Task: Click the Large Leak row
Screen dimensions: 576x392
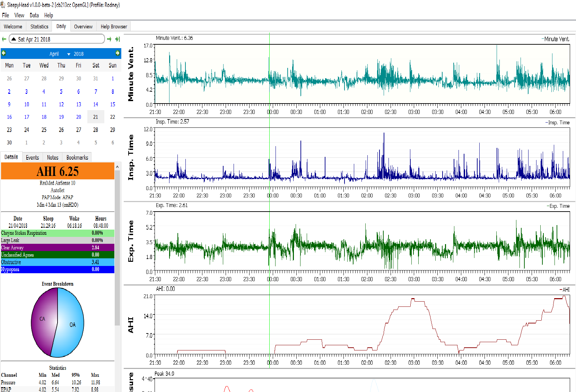Action: (58, 240)
